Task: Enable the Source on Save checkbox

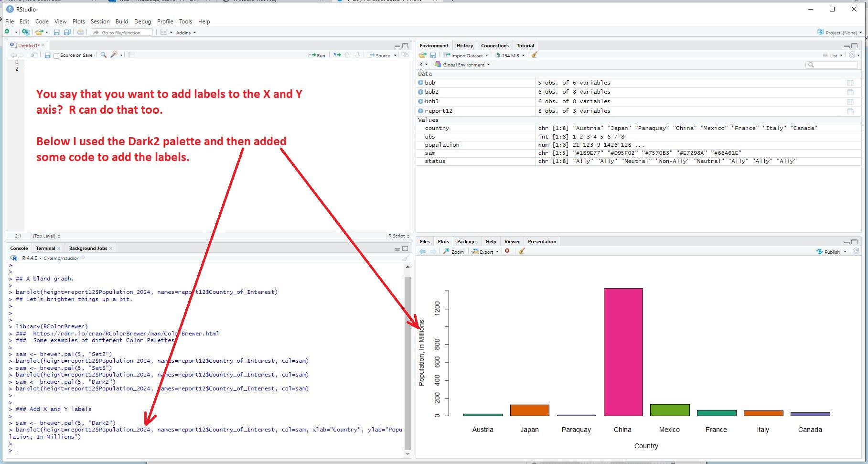Action: pos(57,55)
